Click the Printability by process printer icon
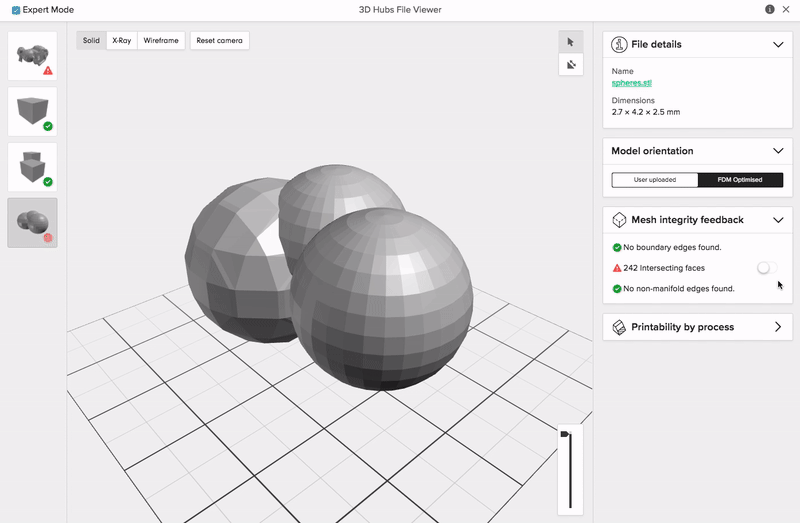 [619, 327]
